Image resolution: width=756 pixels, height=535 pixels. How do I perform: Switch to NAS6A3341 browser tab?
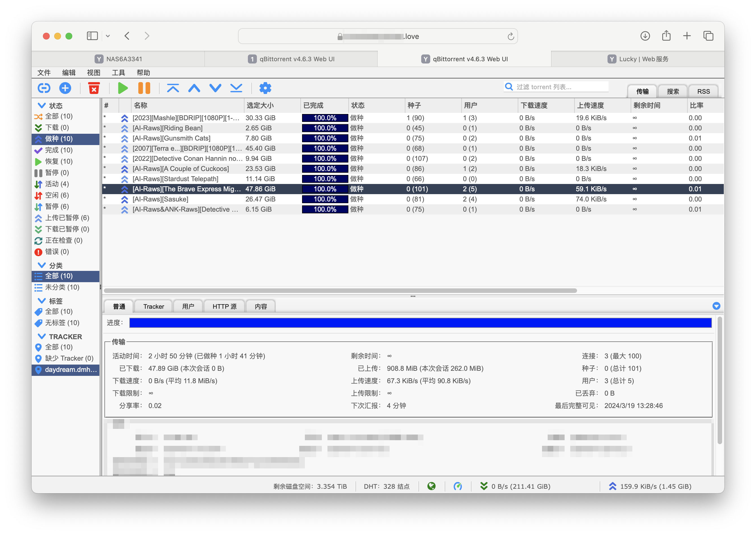pos(118,59)
